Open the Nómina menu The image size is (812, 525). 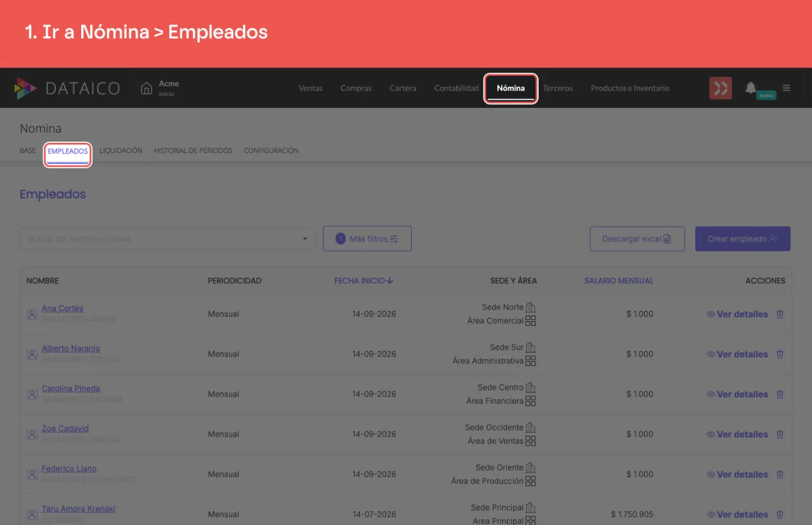(511, 88)
